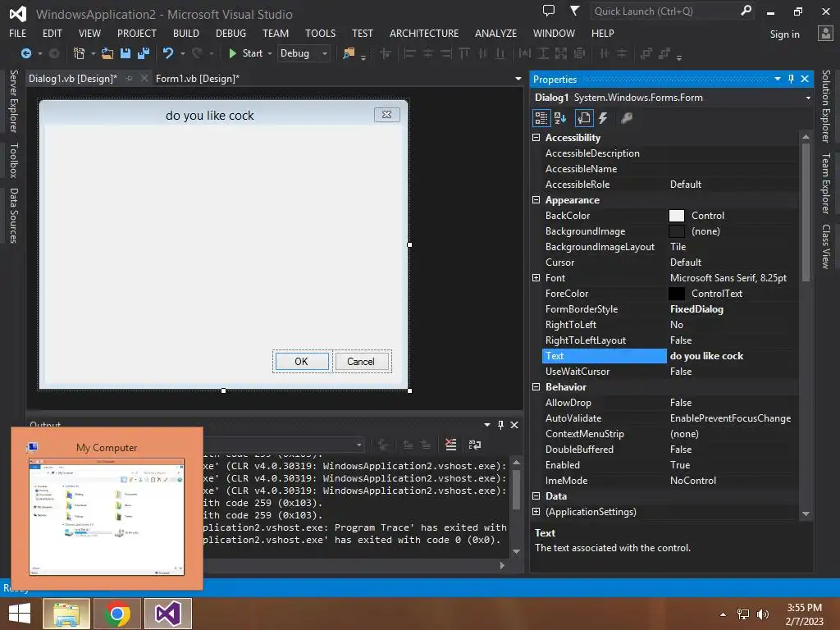Click the ForeColor black swatch
This screenshot has width=840, height=630.
tap(677, 294)
